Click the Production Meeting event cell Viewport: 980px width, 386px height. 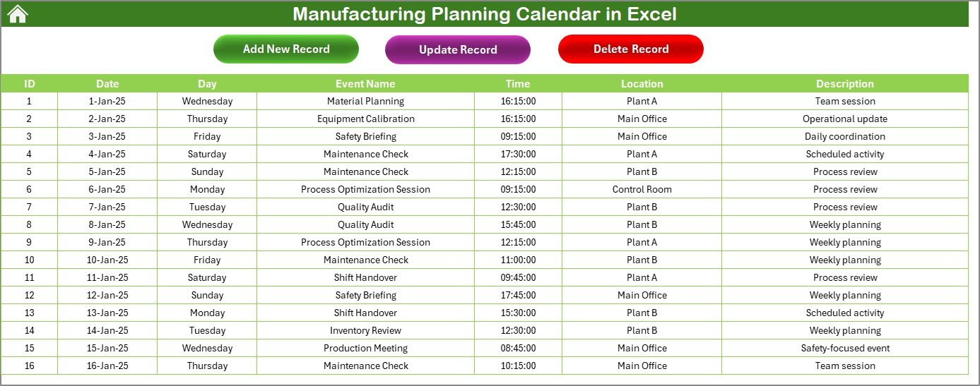pos(365,348)
